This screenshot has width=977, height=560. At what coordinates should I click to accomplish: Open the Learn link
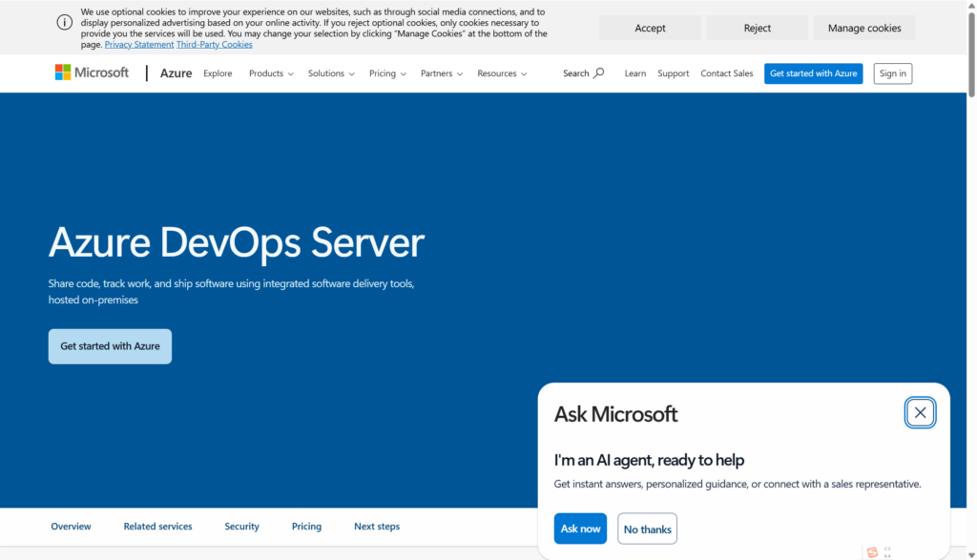pyautogui.click(x=634, y=73)
